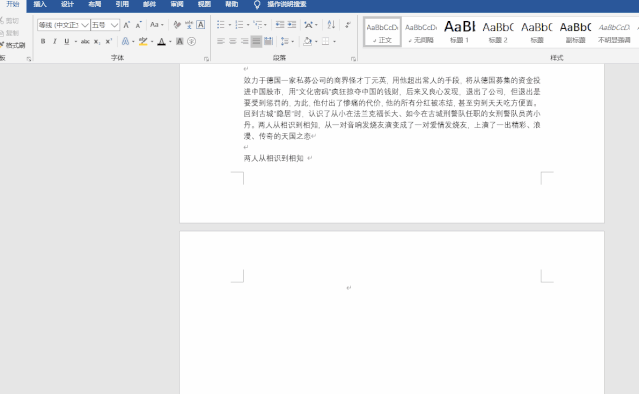
Task: Toggle underline formatting
Action: tap(66, 41)
